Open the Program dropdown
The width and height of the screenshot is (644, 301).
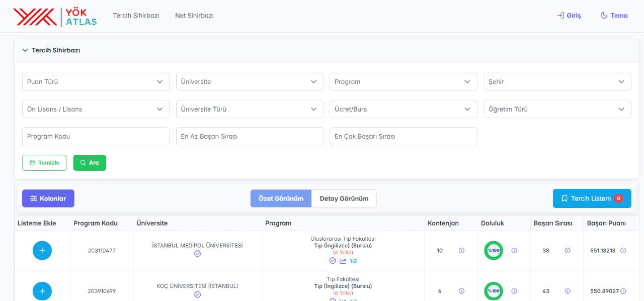click(404, 81)
